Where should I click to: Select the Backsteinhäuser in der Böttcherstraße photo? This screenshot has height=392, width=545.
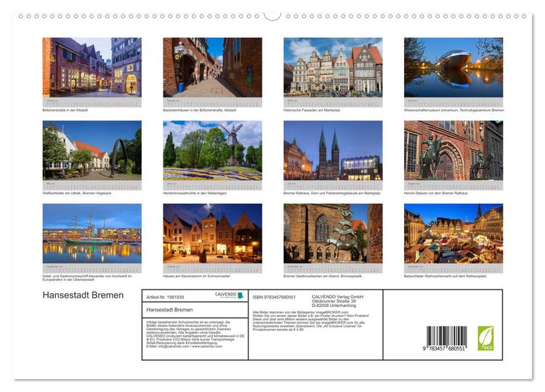(x=212, y=68)
